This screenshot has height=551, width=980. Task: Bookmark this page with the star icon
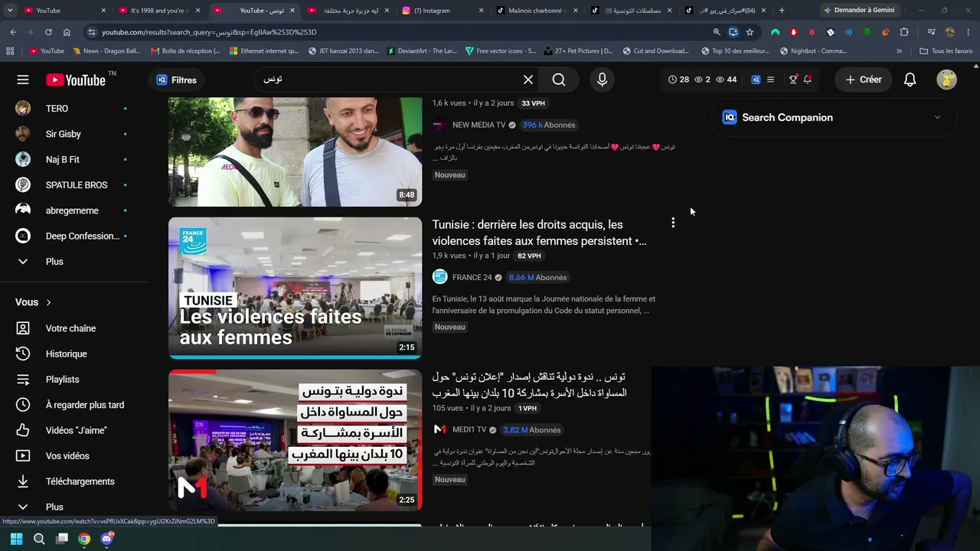pyautogui.click(x=750, y=32)
